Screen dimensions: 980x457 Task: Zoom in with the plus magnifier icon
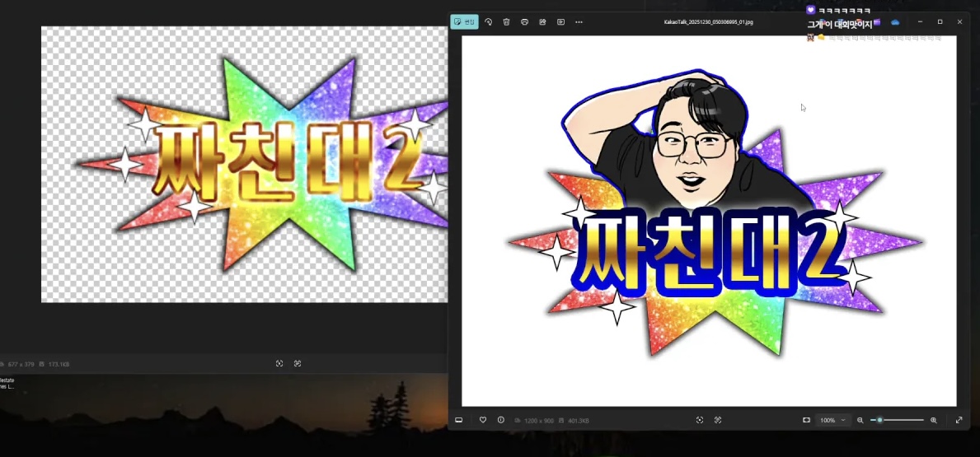coord(934,420)
